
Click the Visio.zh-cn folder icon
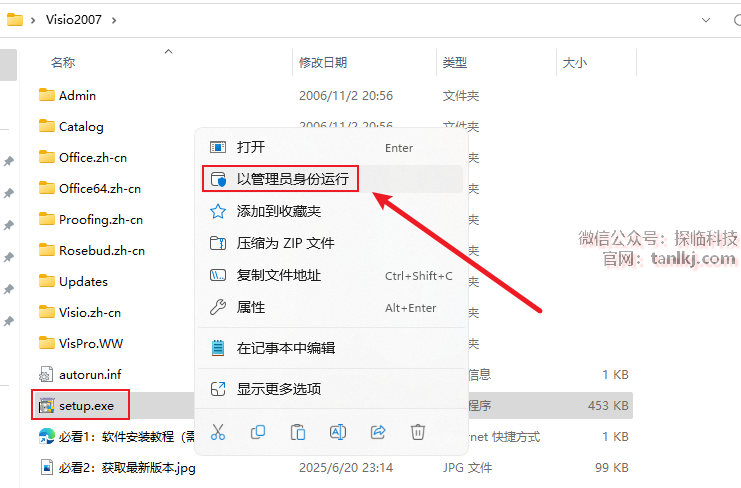46,312
